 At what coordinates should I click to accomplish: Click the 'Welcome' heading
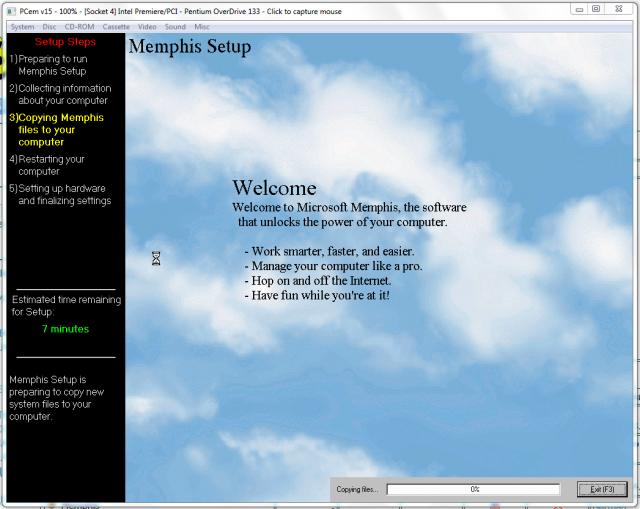tap(274, 188)
